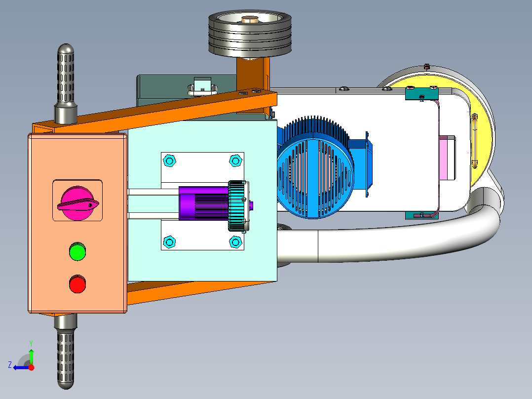Image resolution: width=532 pixels, height=399 pixels.
Task: Pick the purple cylindrical motor body
Action: click(x=203, y=203)
